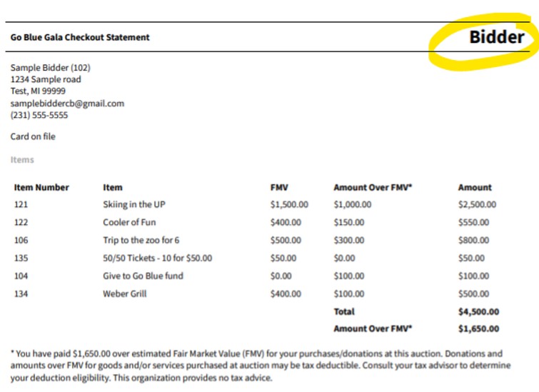Click the Trip to the zoo for 6 row
Screen dimensions: 539x392
[x=141, y=241]
